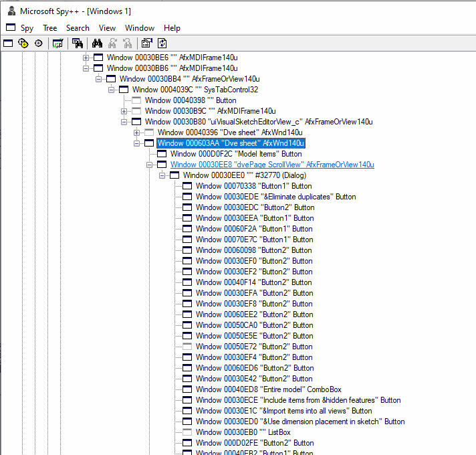Open the View menu
This screenshot has height=455, width=476.
[x=107, y=28]
